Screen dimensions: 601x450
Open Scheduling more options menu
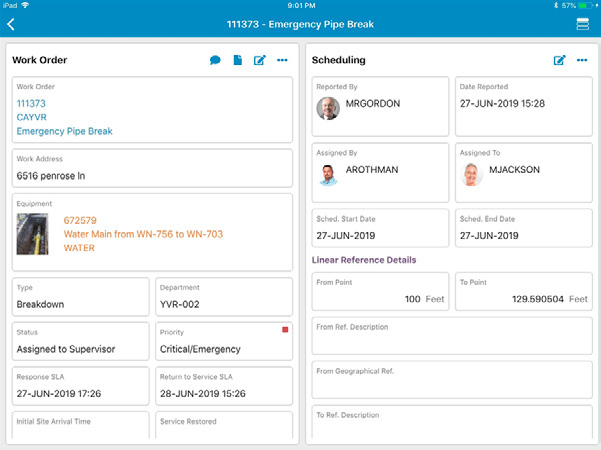click(582, 61)
